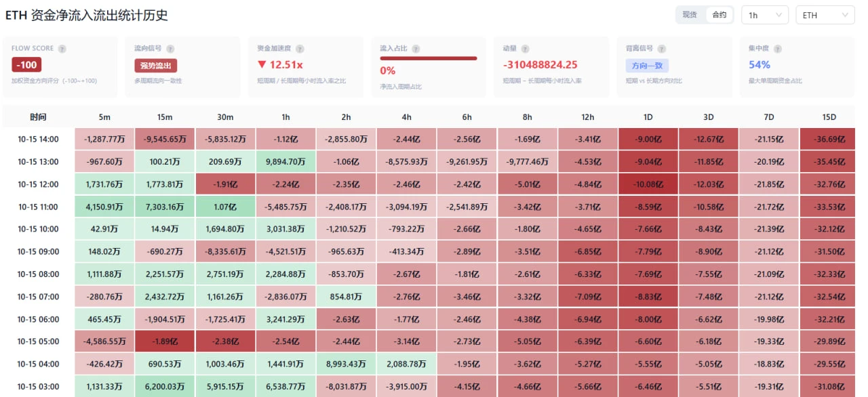Click the 1D column header
Image resolution: width=868 pixels, height=397 pixels.
click(648, 117)
